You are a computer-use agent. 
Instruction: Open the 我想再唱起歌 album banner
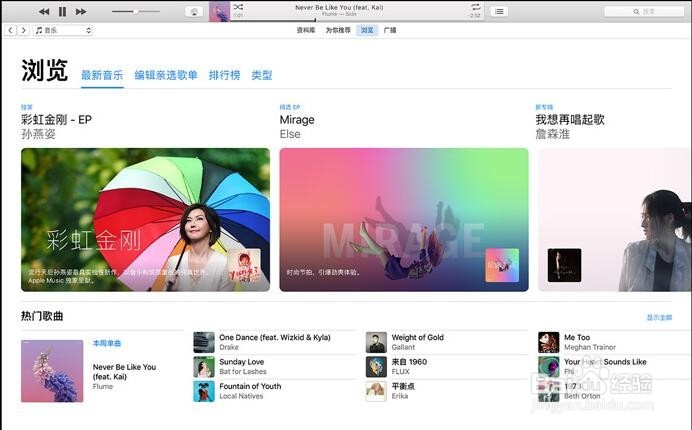pos(615,219)
